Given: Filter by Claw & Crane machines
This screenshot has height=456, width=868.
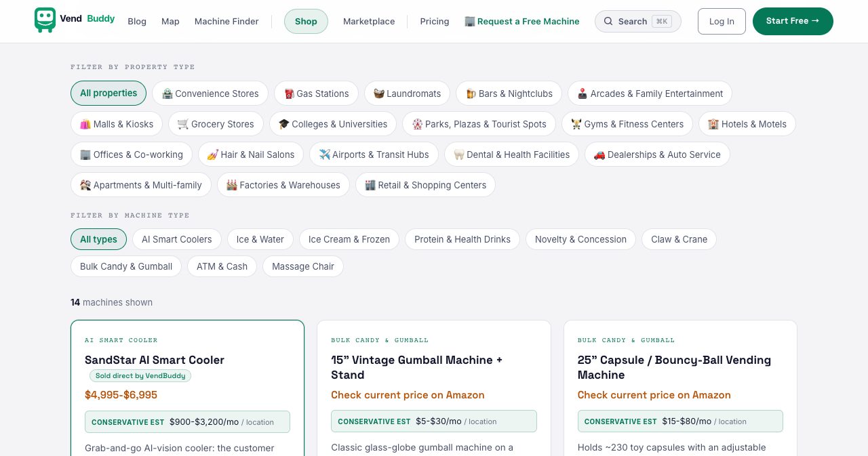Looking at the screenshot, I should pos(679,239).
